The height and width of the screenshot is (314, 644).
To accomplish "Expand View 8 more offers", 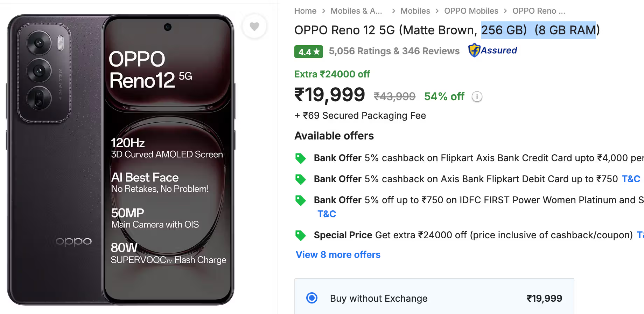I will click(x=338, y=255).
